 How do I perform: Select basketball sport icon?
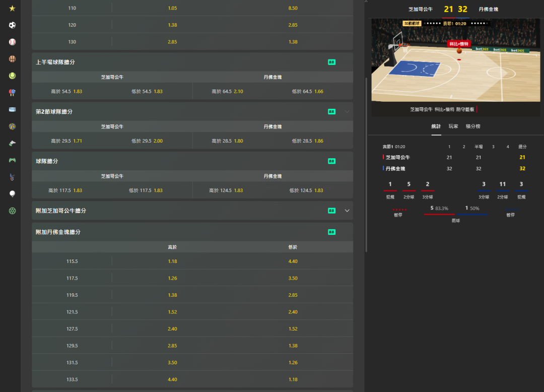[x=12, y=58]
